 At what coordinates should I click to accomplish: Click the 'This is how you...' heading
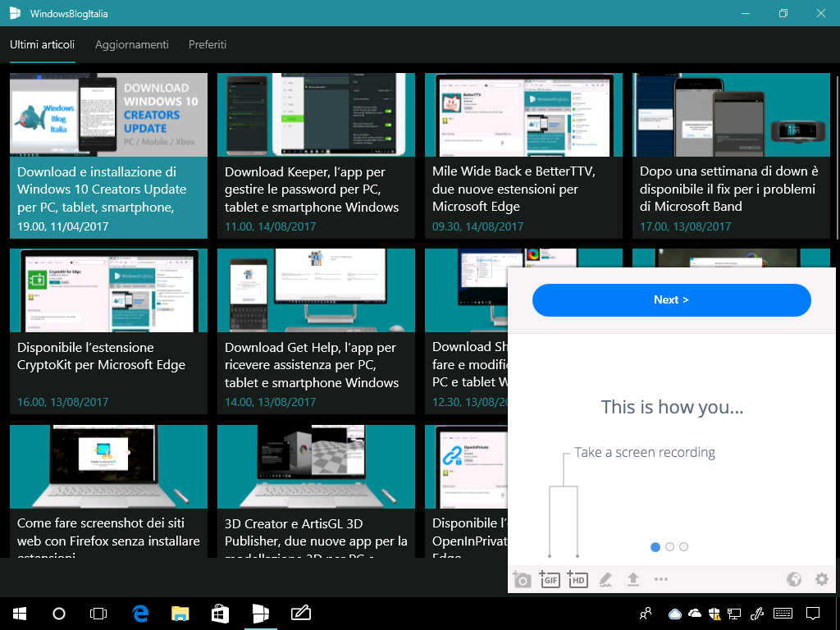672,407
